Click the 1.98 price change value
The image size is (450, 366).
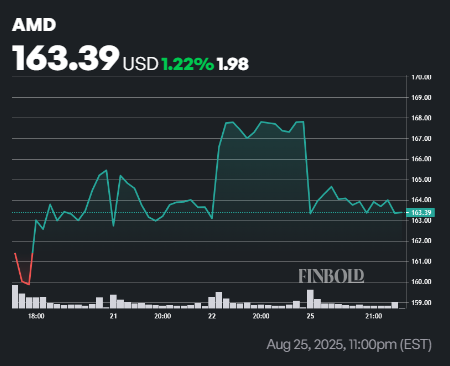pyautogui.click(x=233, y=64)
